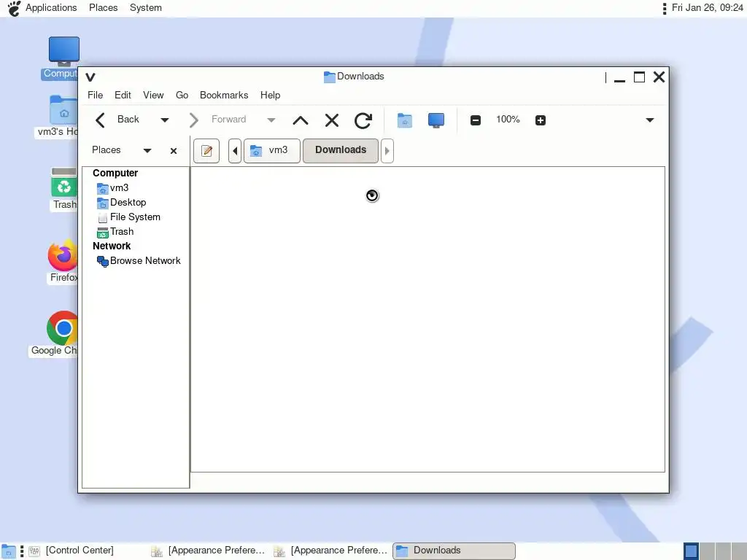This screenshot has height=560, width=747.
Task: Select the Google Chrome desktop icon
Action: (x=54, y=334)
